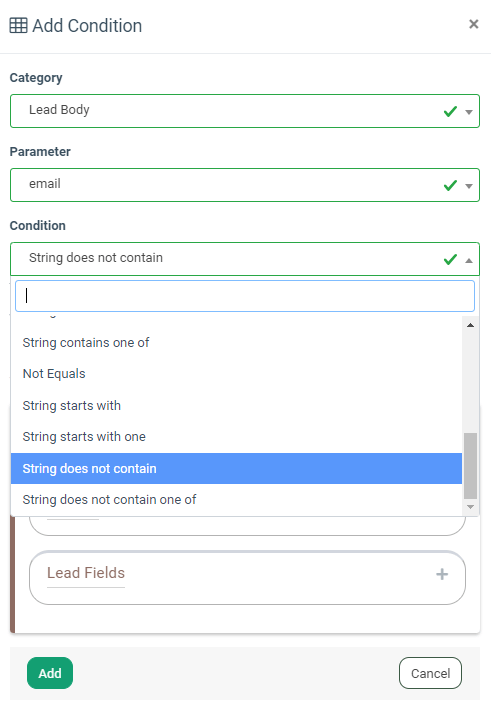
Task: Open the Category dropdown showing Lead Body
Action: [245, 111]
